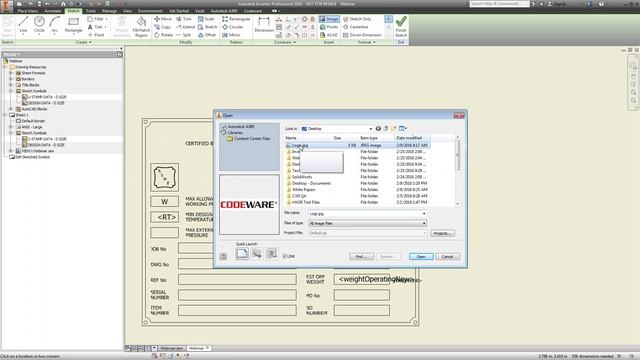Image resolution: width=640 pixels, height=360 pixels.
Task: Click the search help input box
Action: click(x=499, y=4)
